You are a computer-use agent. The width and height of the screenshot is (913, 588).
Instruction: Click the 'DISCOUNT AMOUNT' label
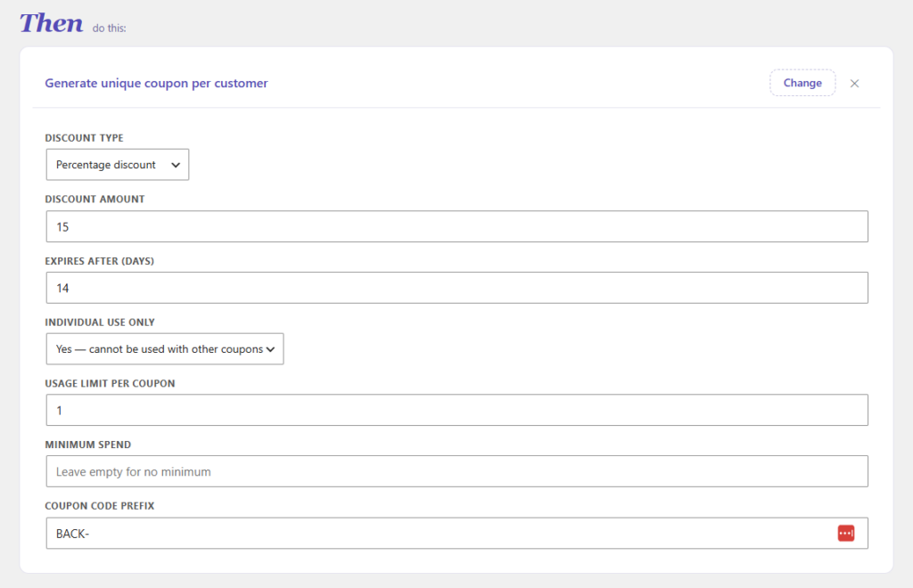point(95,199)
